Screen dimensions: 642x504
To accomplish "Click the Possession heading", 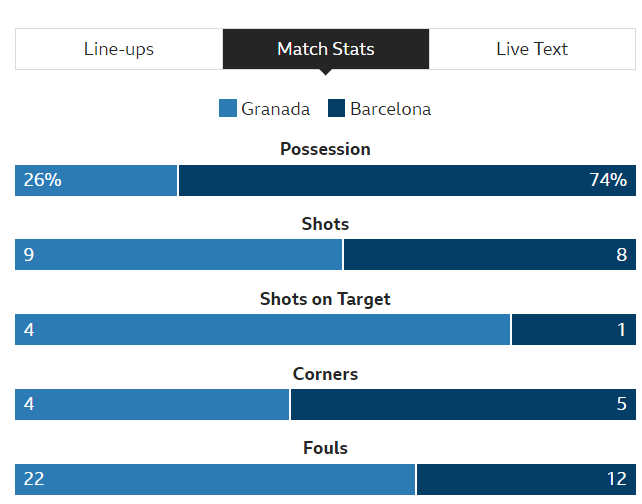I will pos(325,149).
